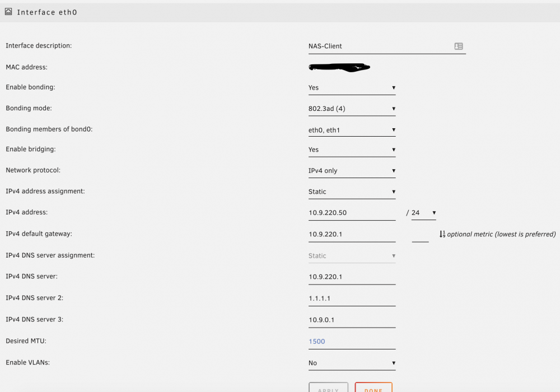Click the Interface eth0 header title
Viewport: 560px width, 392px height.
[47, 12]
